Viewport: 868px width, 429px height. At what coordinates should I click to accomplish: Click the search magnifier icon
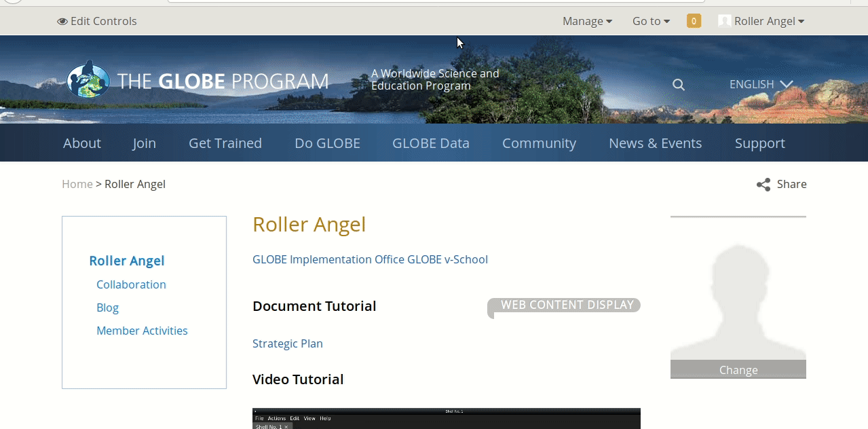[x=679, y=85]
